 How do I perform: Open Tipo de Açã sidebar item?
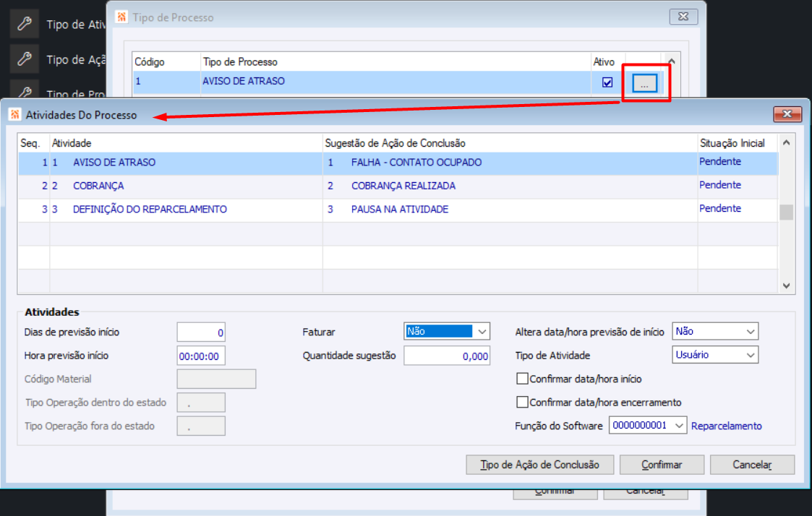tap(76, 59)
